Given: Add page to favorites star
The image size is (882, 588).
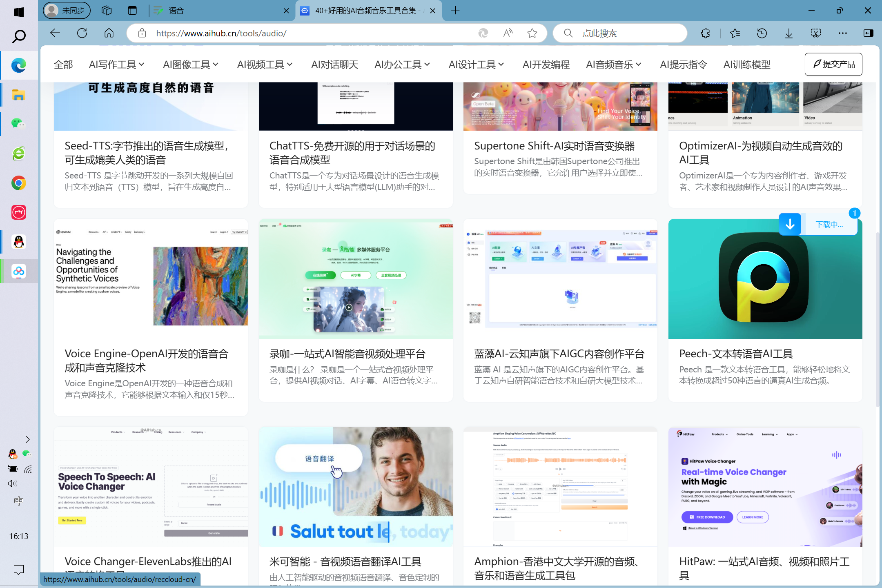Looking at the screenshot, I should click(532, 33).
